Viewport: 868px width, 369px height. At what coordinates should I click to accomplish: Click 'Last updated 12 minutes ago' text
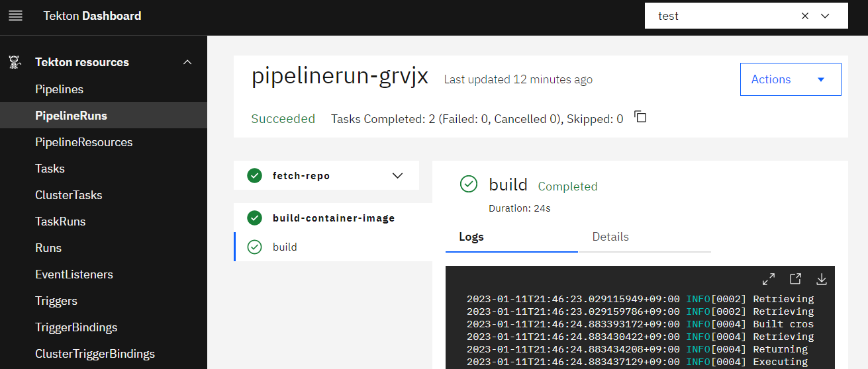click(518, 79)
